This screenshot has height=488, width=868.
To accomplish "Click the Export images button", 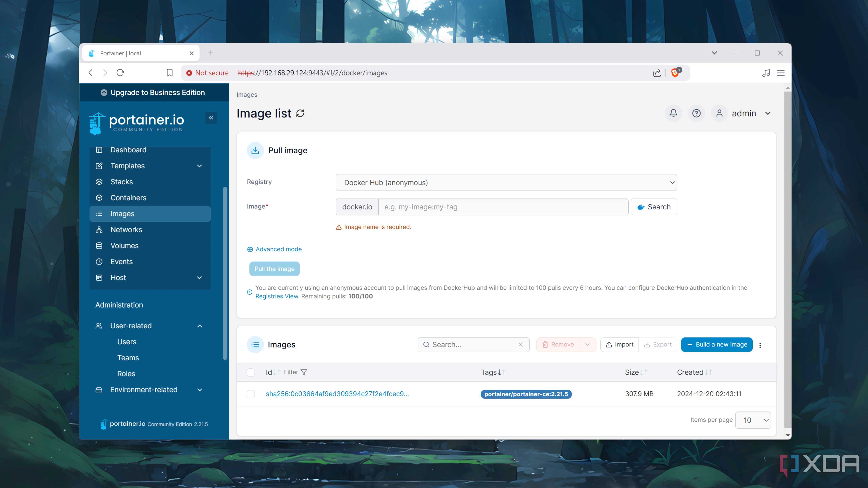I will (658, 345).
